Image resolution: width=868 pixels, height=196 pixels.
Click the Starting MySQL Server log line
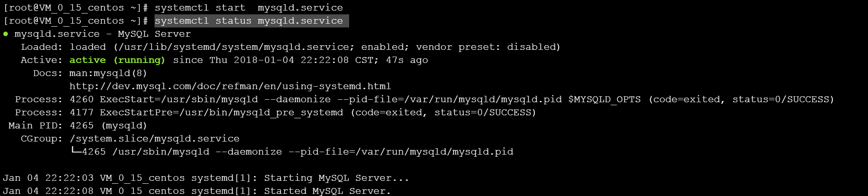pos(206,178)
